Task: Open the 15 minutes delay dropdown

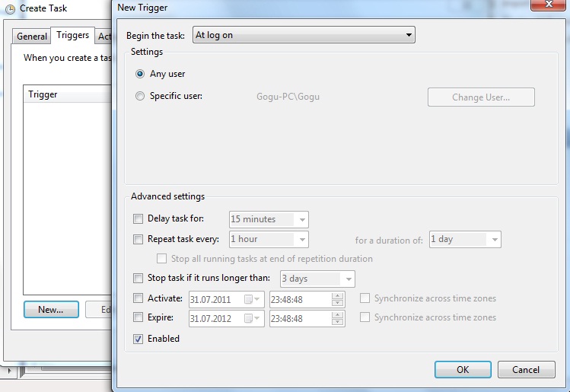Action: pos(269,219)
